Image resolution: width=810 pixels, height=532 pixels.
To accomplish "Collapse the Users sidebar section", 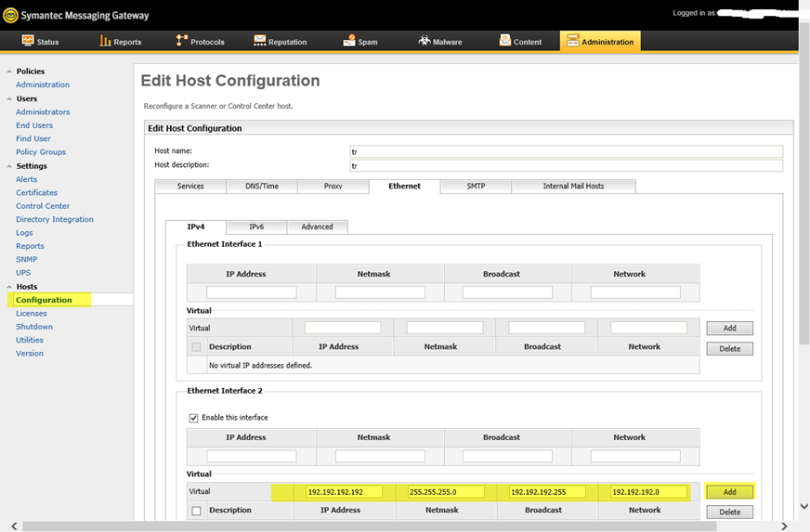I will coord(9,98).
